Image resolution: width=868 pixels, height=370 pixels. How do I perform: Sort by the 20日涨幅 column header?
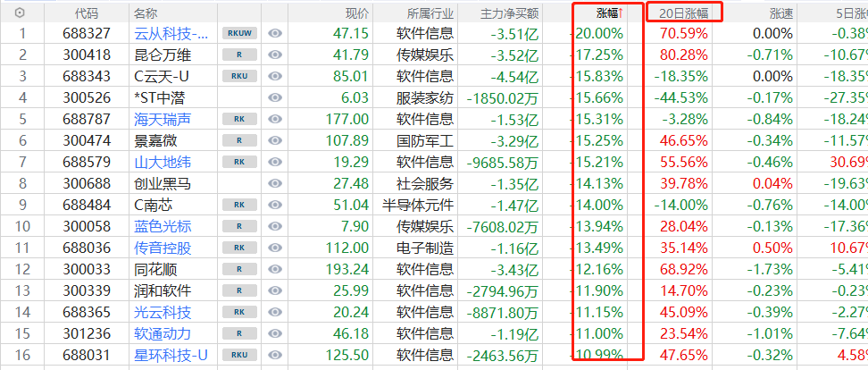(x=684, y=13)
